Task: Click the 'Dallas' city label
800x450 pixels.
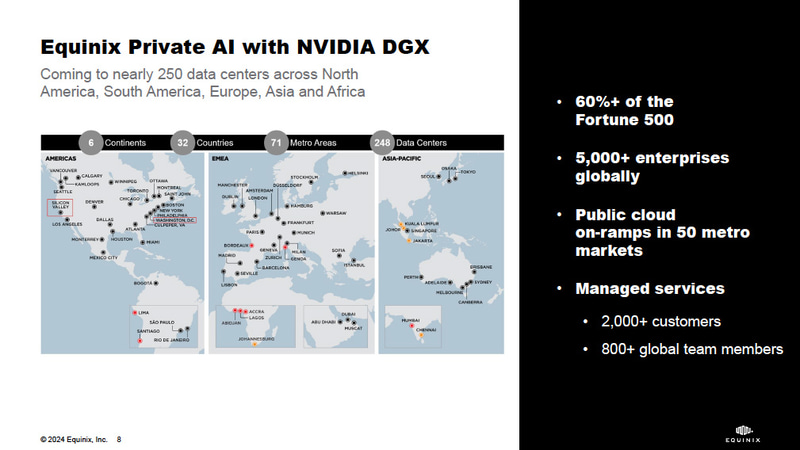Action: 105,219
